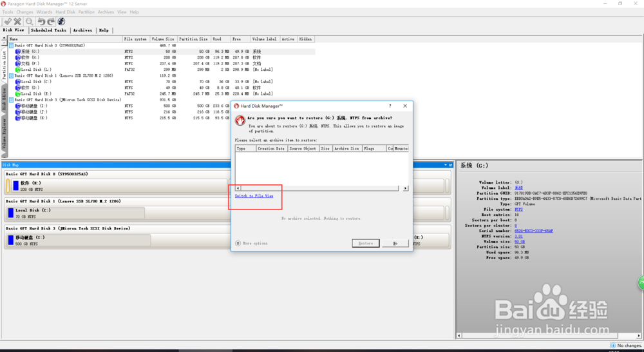Open the Disk Editor vertical side tab
This screenshot has width=644, height=352.
(x=4, y=99)
